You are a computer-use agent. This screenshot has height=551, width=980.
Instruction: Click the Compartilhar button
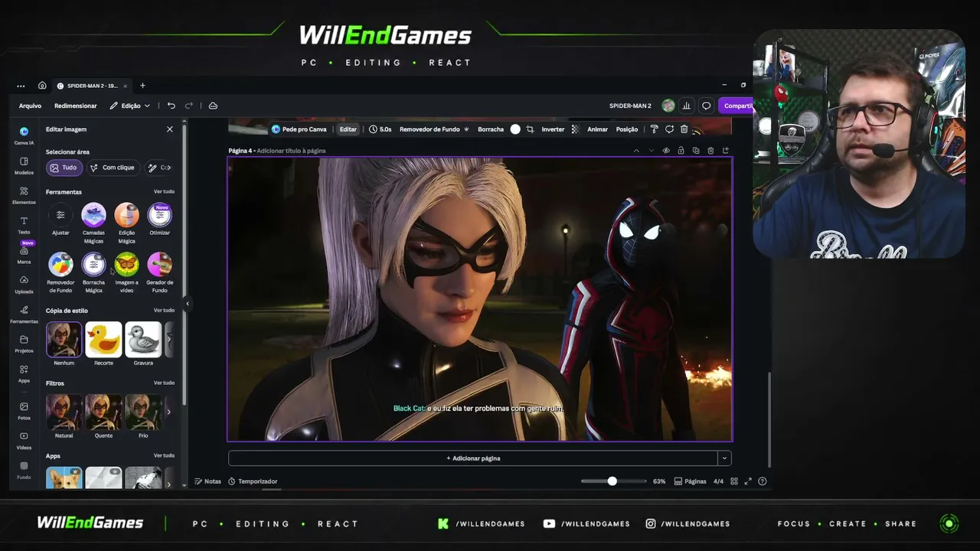pyautogui.click(x=737, y=106)
